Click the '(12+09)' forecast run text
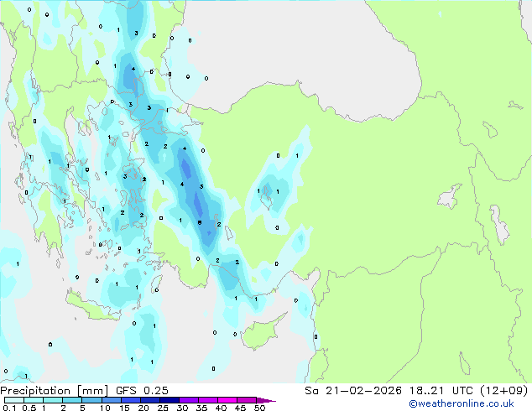The width and height of the screenshot is (532, 411). [x=503, y=391]
